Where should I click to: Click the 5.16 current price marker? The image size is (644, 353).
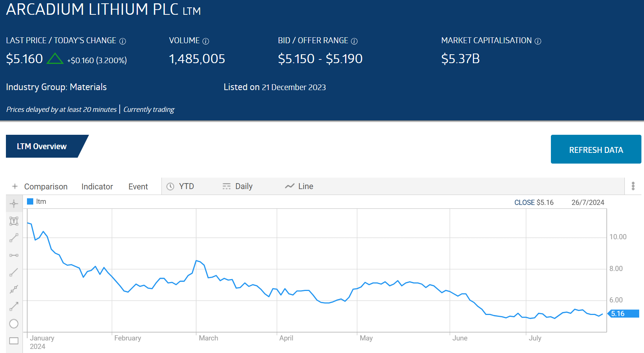tap(624, 313)
